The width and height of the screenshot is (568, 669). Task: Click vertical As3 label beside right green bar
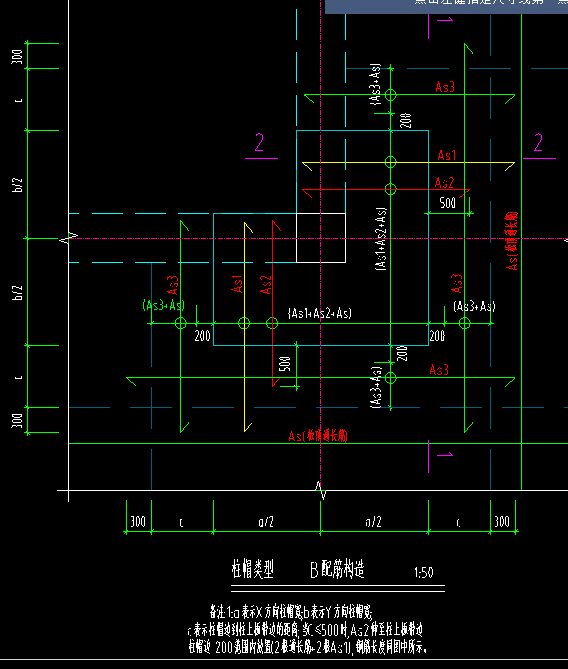tap(457, 283)
